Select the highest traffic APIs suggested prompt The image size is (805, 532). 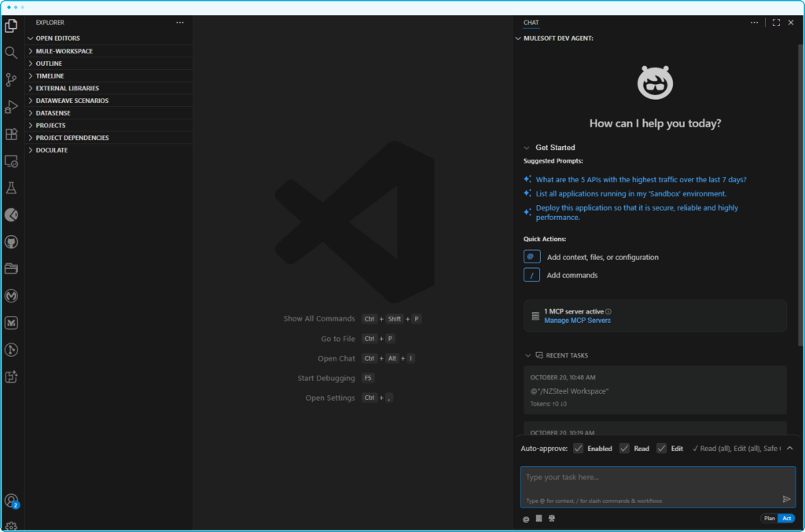point(641,179)
